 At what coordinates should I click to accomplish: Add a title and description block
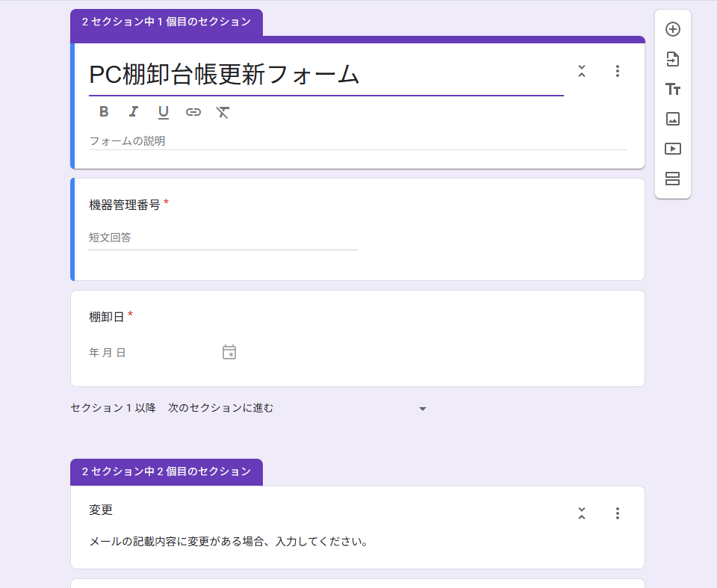click(x=673, y=89)
